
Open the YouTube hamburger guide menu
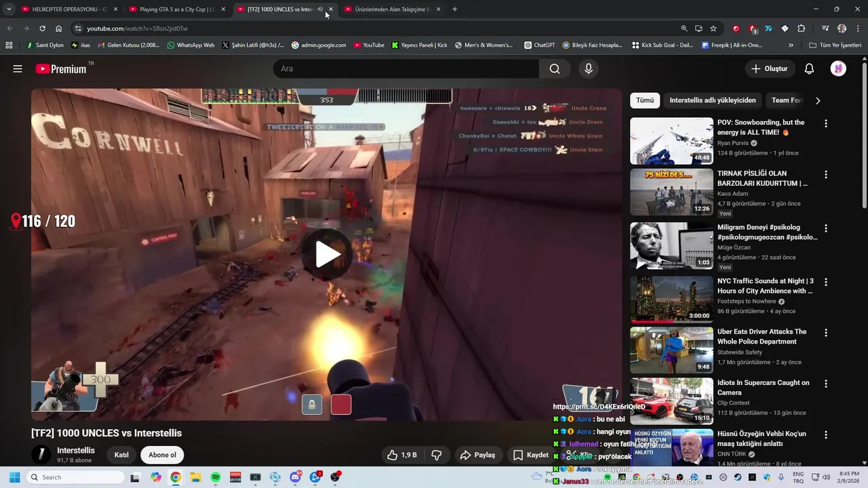point(18,68)
